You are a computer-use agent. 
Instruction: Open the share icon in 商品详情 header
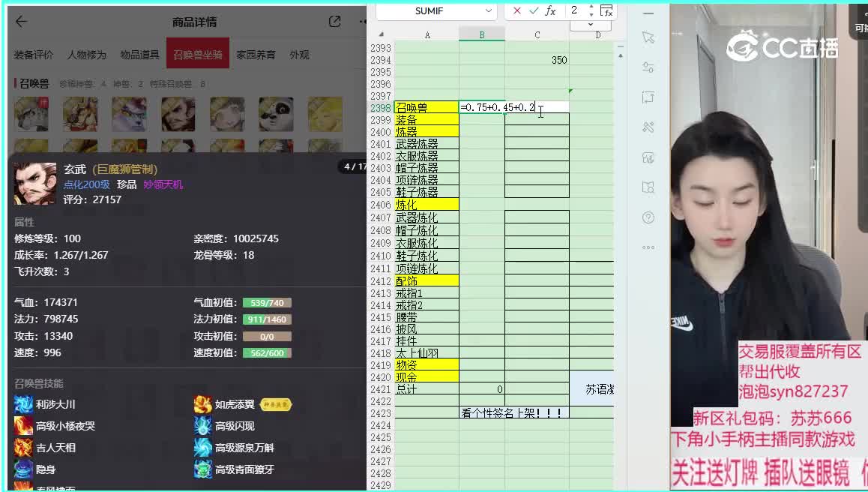334,22
